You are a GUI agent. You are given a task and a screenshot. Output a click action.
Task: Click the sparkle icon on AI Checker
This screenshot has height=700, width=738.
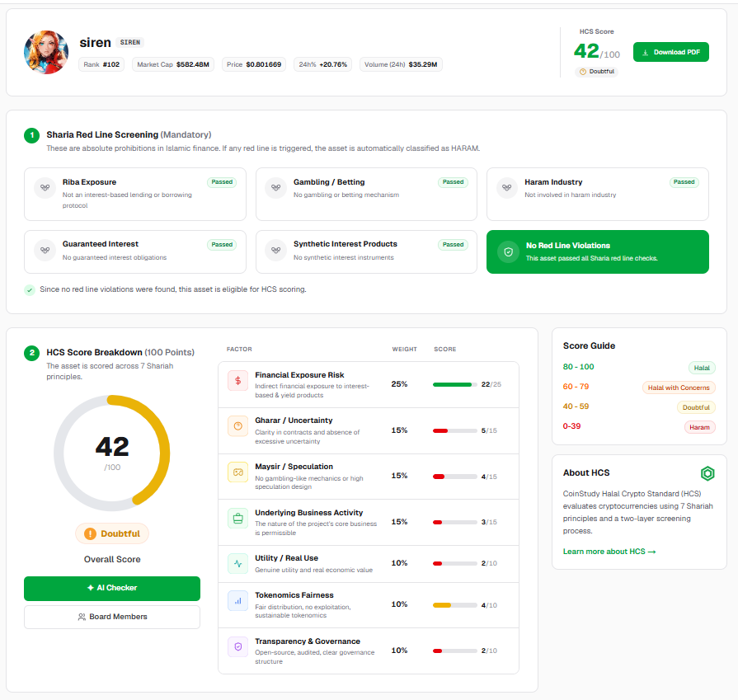91,588
